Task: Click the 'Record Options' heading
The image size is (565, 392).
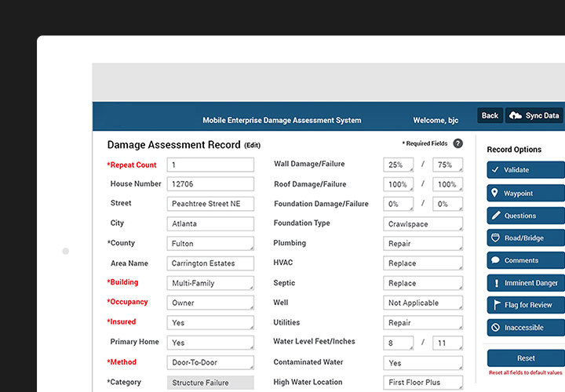Action: [514, 150]
